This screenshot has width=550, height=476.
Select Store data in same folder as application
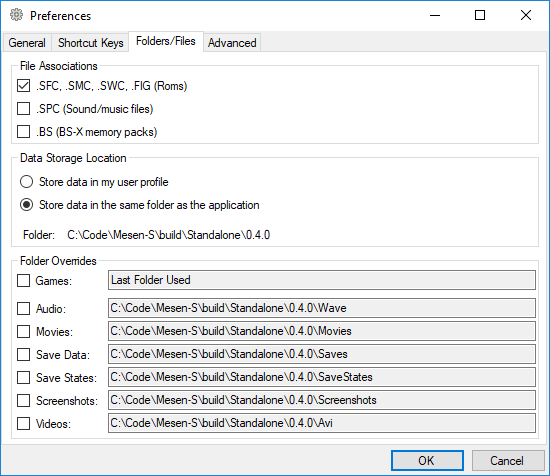26,205
